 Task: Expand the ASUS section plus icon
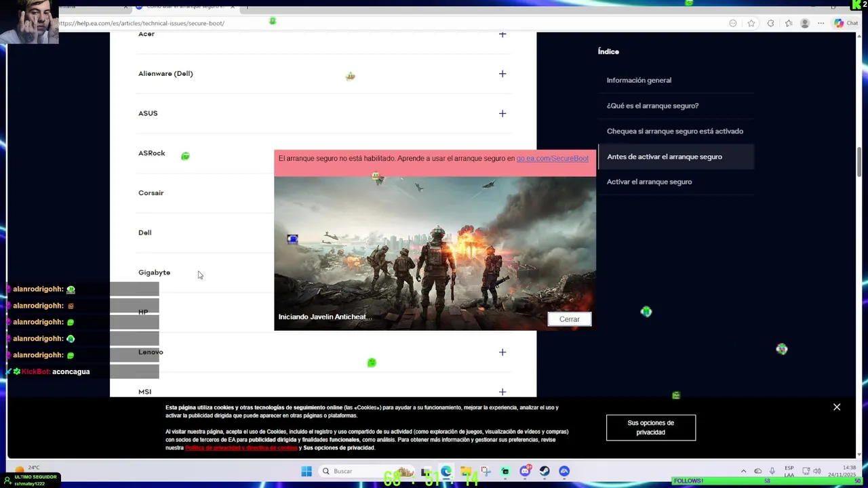[x=502, y=113]
